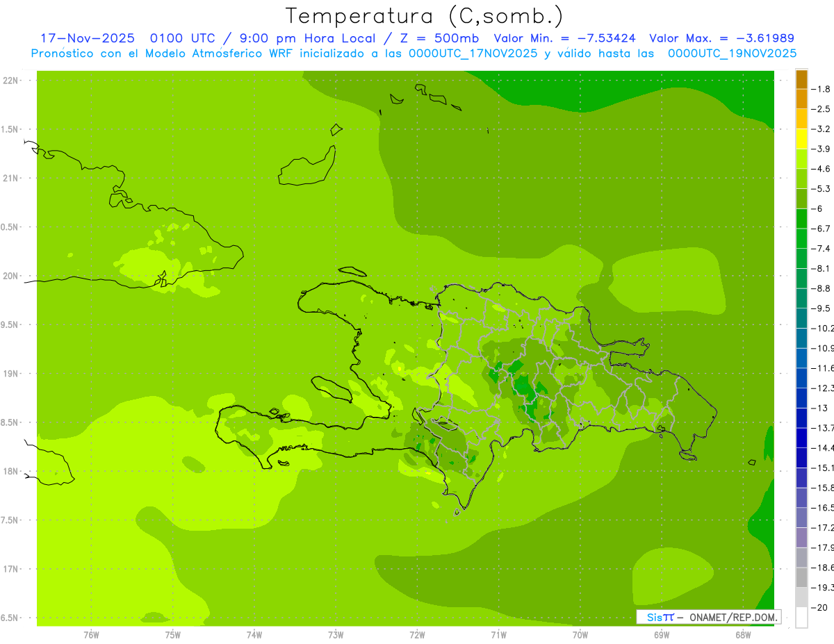Click the '70W' longitude label

click(x=580, y=635)
